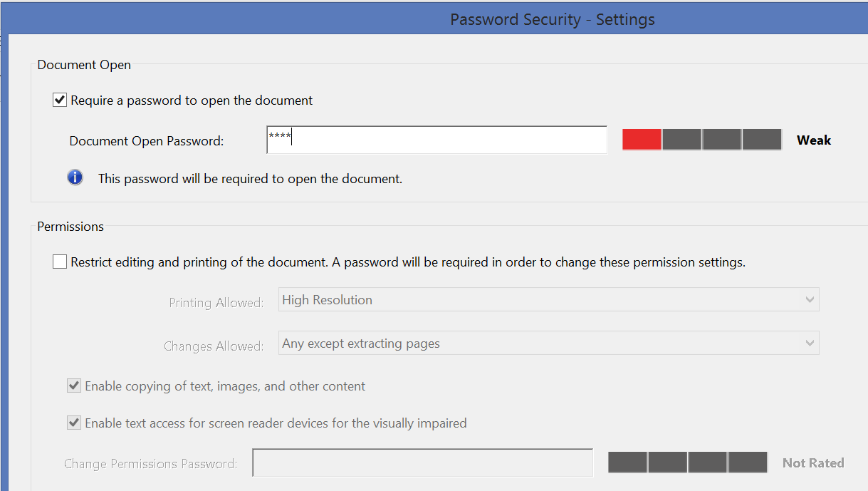Click the blue information icon about passwords
This screenshot has height=491, width=868.
tap(75, 177)
